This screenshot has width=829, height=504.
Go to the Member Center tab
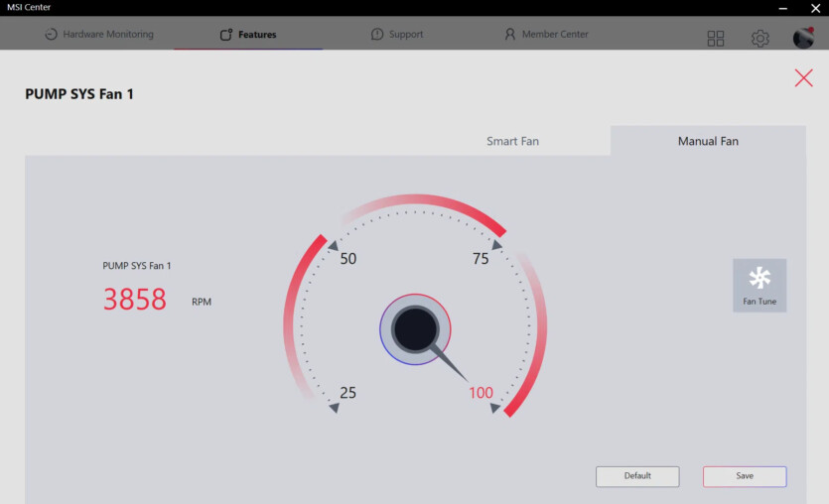[546, 35]
